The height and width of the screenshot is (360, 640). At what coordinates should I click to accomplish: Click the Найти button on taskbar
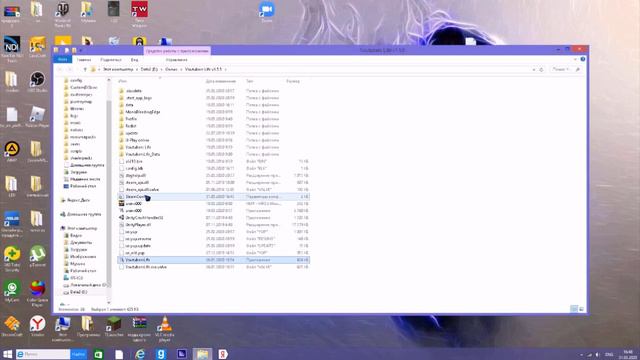78,354
